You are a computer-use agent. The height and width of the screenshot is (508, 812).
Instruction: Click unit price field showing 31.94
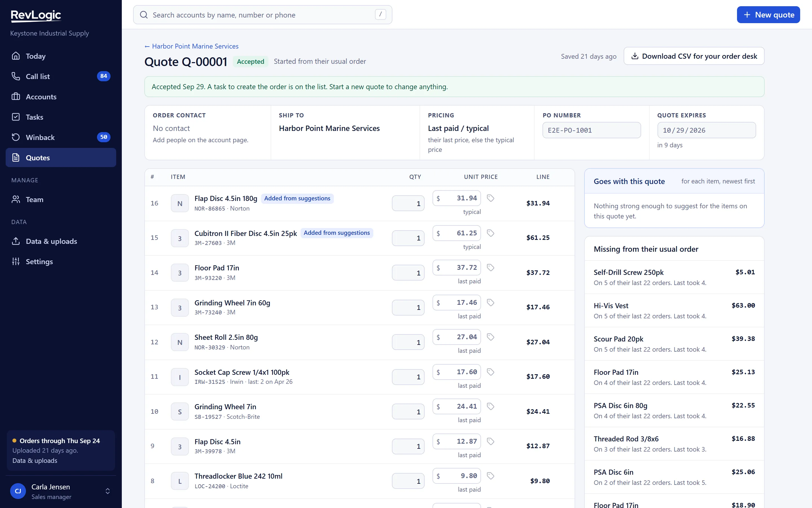[x=457, y=198]
